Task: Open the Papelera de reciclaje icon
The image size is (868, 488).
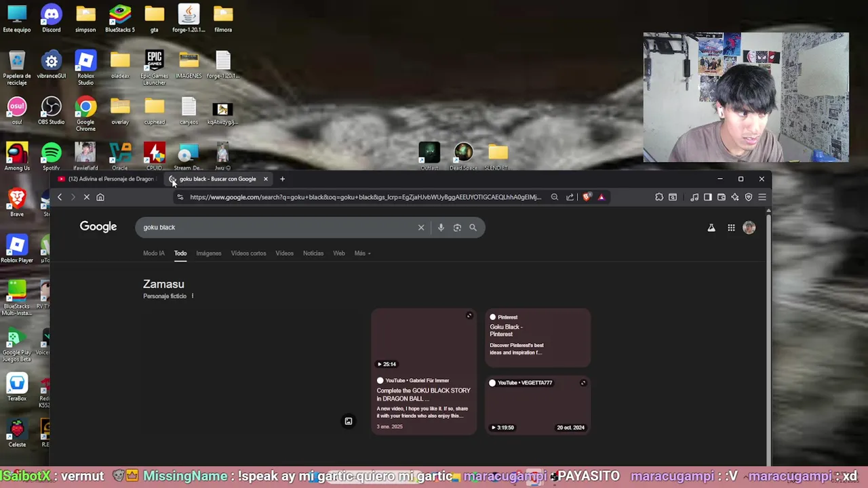Action: click(x=17, y=68)
